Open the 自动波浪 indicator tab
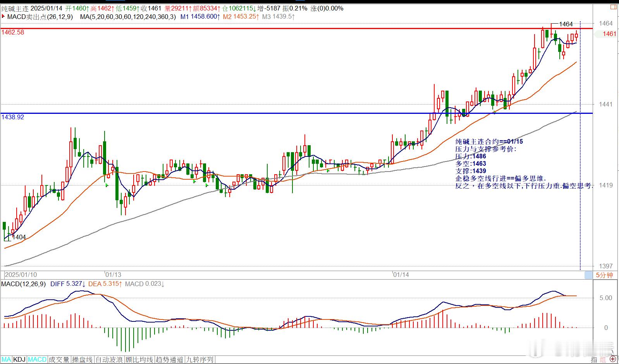The width and height of the screenshot is (619, 364). click(109, 360)
